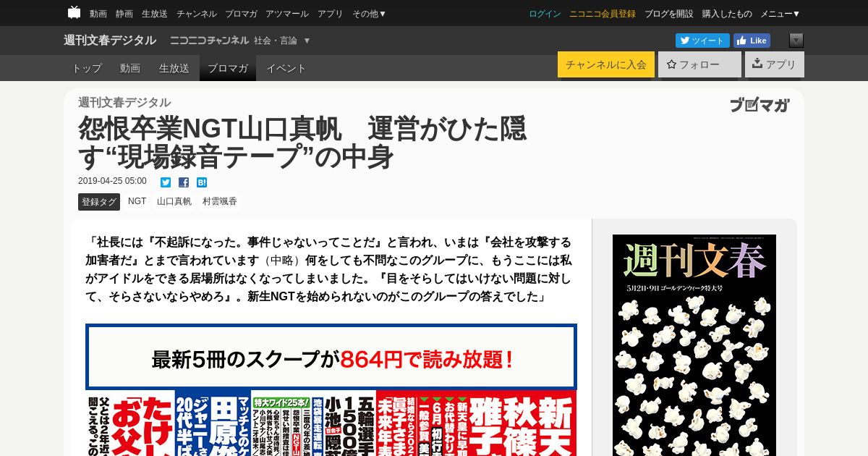Image resolution: width=868 pixels, height=456 pixels.
Task: Click the article date 2019-04-25 05:00
Action: pos(112,182)
